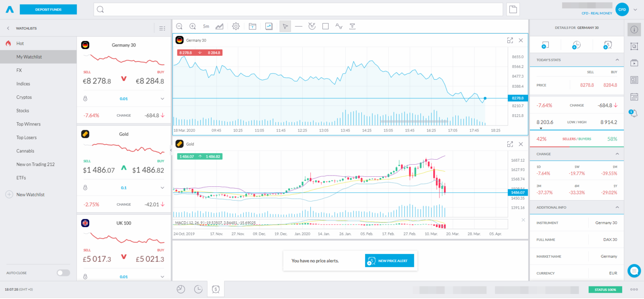Open the history clock tab at the bottom
Image resolution: width=644 pixels, height=299 pixels.
pyautogui.click(x=198, y=289)
